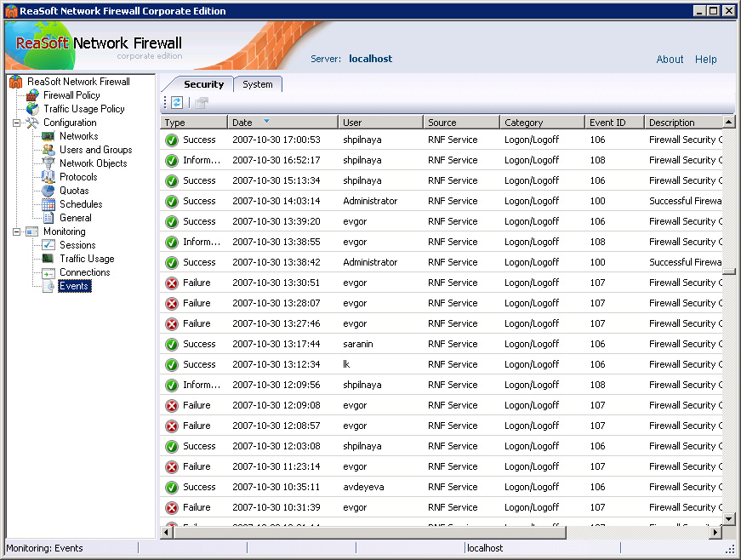Sort by the User column header
This screenshot has width=741, height=560.
tap(380, 123)
